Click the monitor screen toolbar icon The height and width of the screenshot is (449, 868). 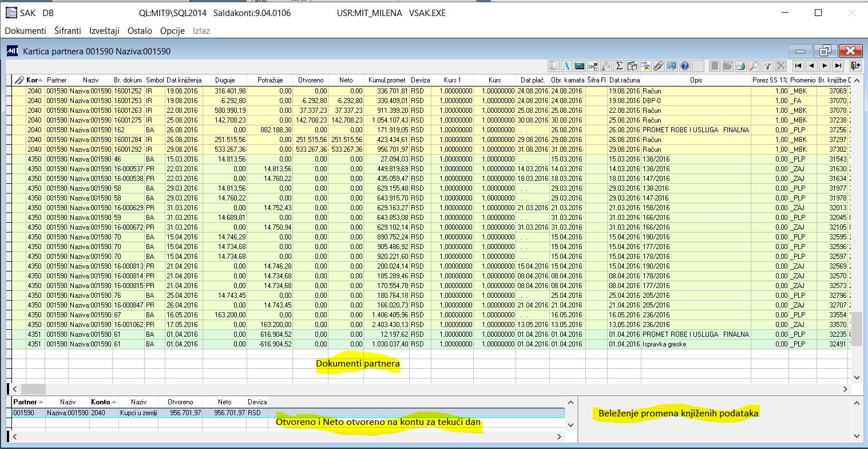(x=672, y=66)
